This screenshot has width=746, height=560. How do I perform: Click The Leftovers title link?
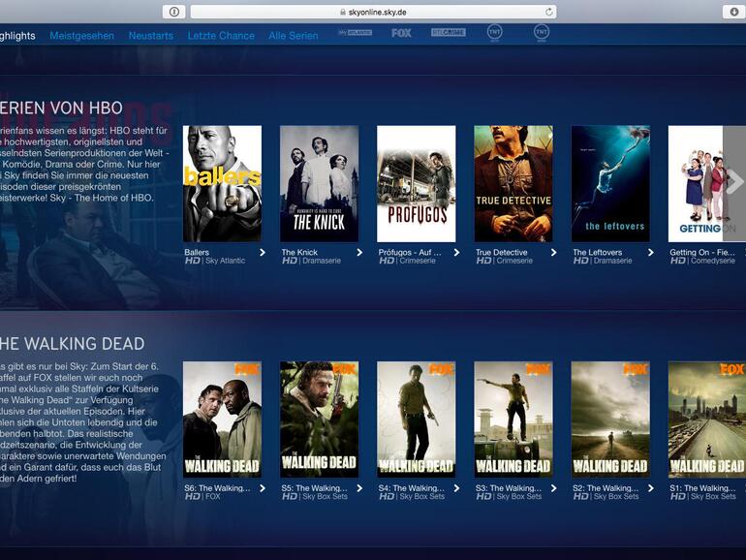pos(597,252)
